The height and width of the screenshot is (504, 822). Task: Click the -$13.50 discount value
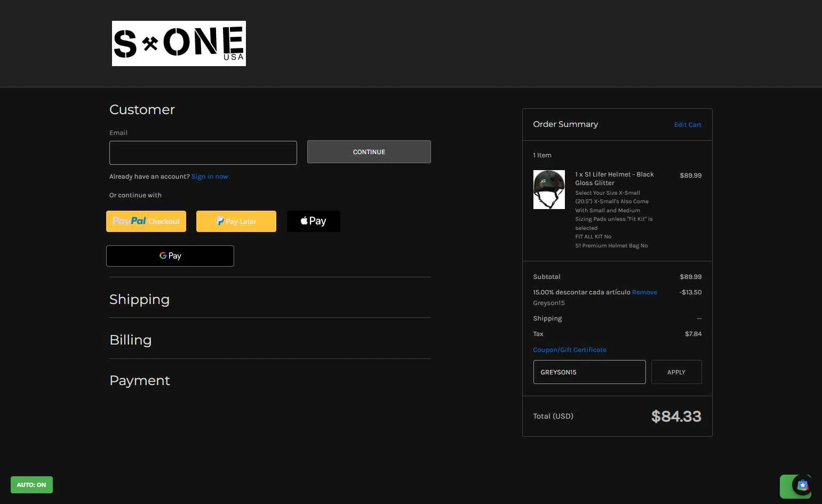coord(691,292)
